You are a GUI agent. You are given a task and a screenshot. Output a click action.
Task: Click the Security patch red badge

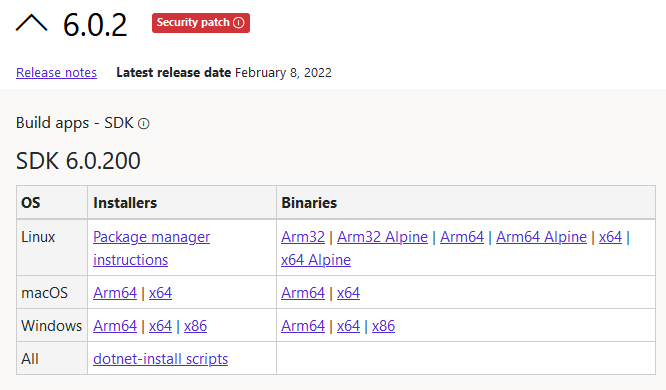[x=201, y=23]
